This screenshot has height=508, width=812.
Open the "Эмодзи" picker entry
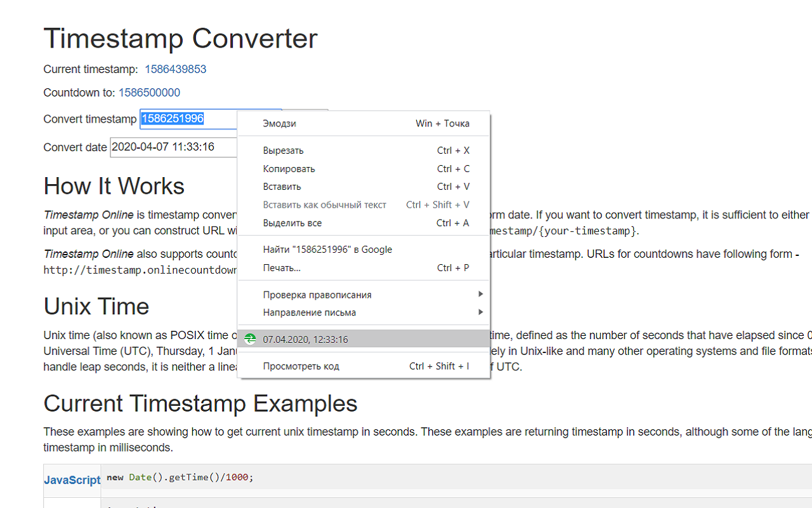[x=280, y=123]
